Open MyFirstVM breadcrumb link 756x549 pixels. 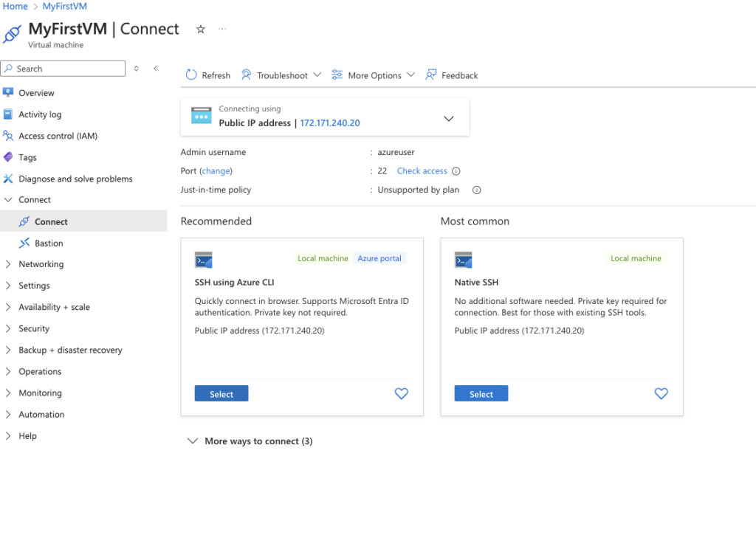tap(65, 6)
